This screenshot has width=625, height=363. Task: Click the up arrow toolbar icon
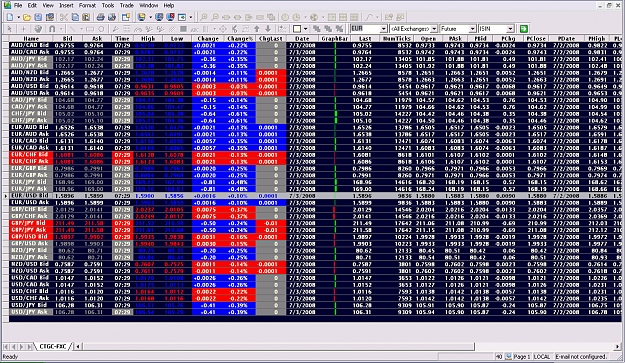click(257, 29)
